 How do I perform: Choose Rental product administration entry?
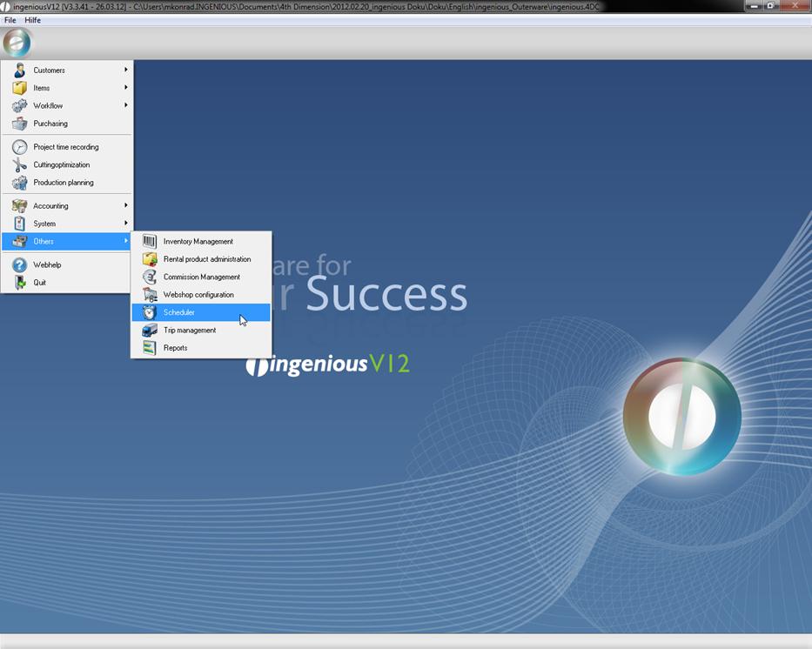click(x=207, y=259)
